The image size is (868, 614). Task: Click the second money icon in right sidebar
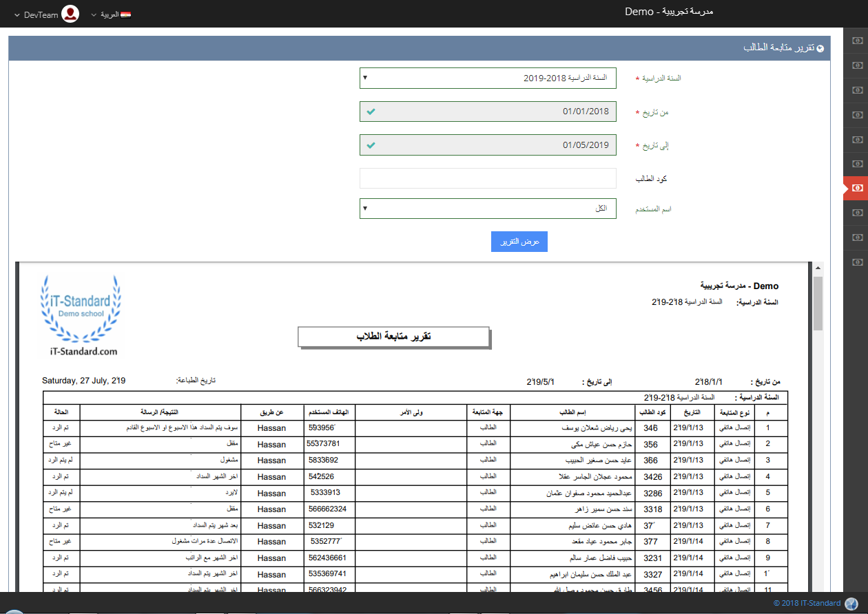point(856,65)
